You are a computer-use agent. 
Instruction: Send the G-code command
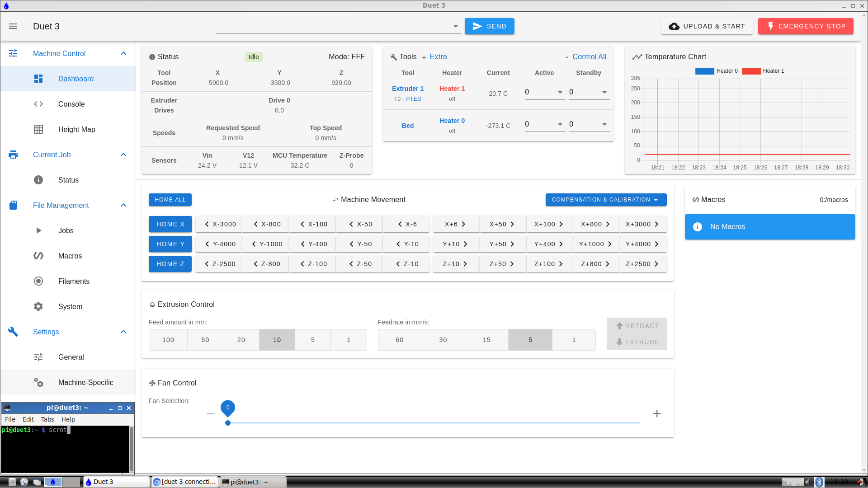pyautogui.click(x=489, y=26)
